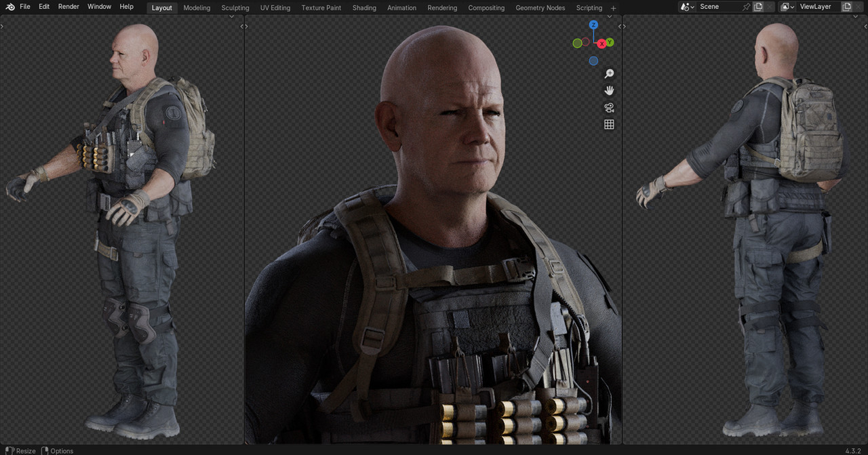Open the Render menu
This screenshot has height=455, width=868.
68,7
